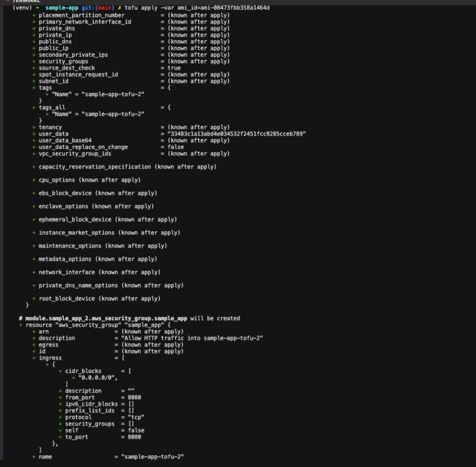The image size is (476, 467).
Task: Click the yellow ✗ git dirty marker
Action: pos(120,8)
